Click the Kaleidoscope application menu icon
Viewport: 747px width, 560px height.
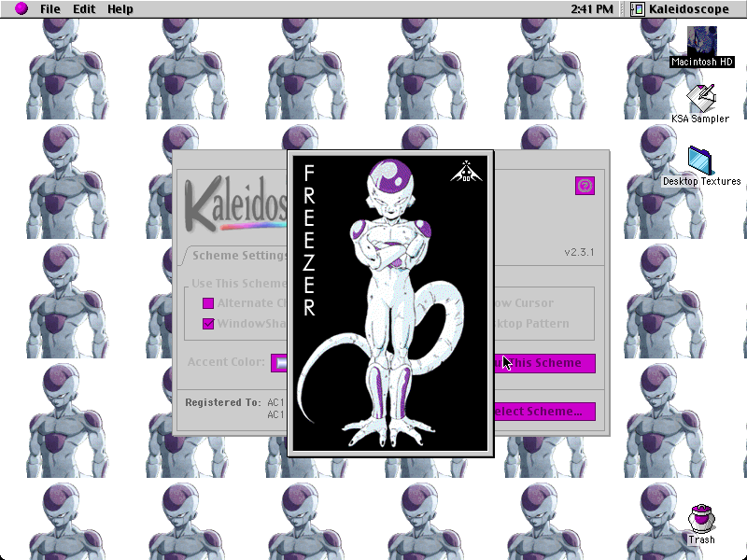coord(637,9)
